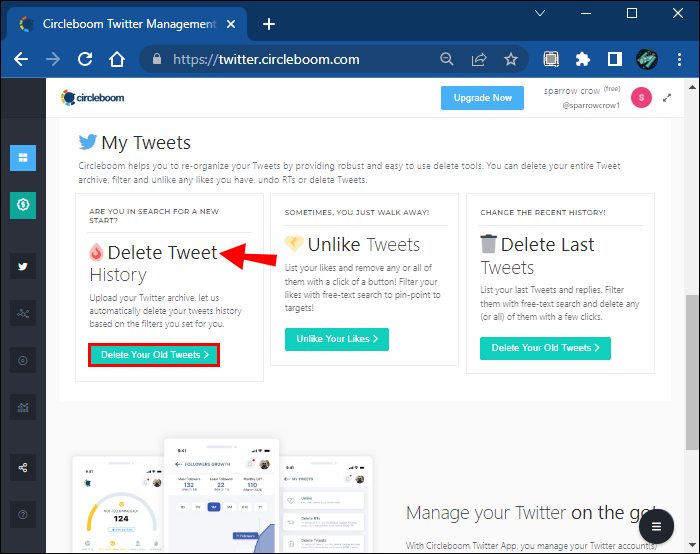
Task: Close the Circleboom browser tab
Action: (231, 24)
